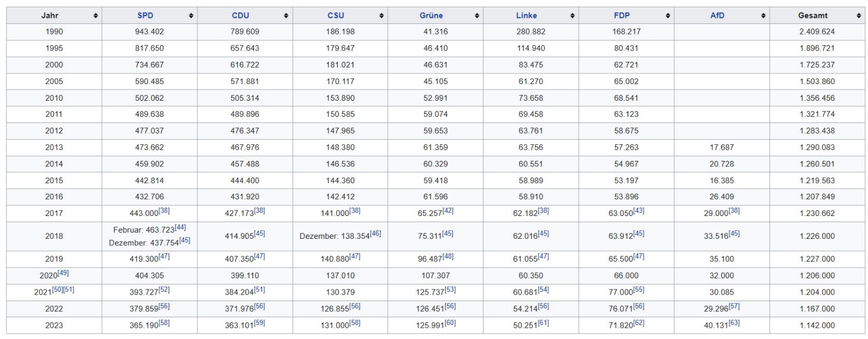Open footnote 52 after SPD 393.727

(164, 290)
